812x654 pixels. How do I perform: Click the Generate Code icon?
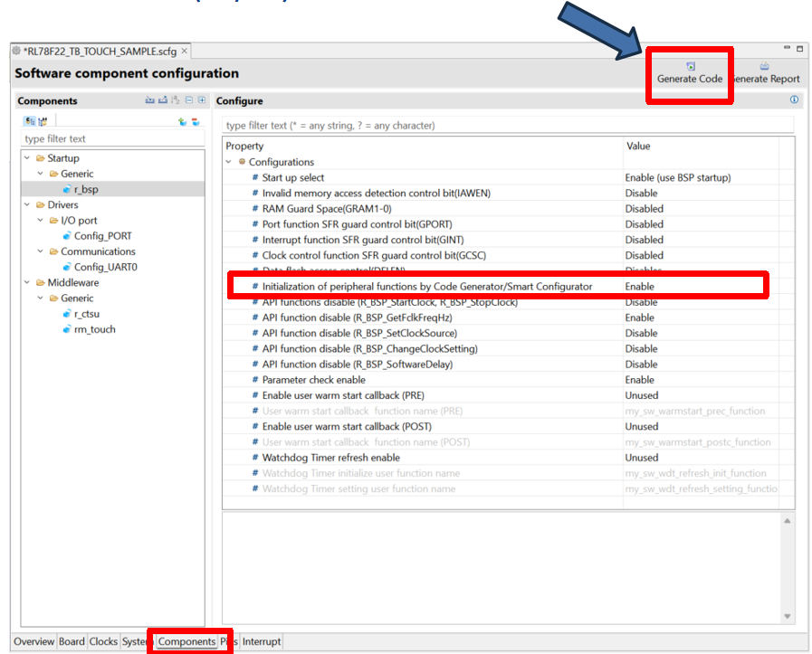click(691, 66)
